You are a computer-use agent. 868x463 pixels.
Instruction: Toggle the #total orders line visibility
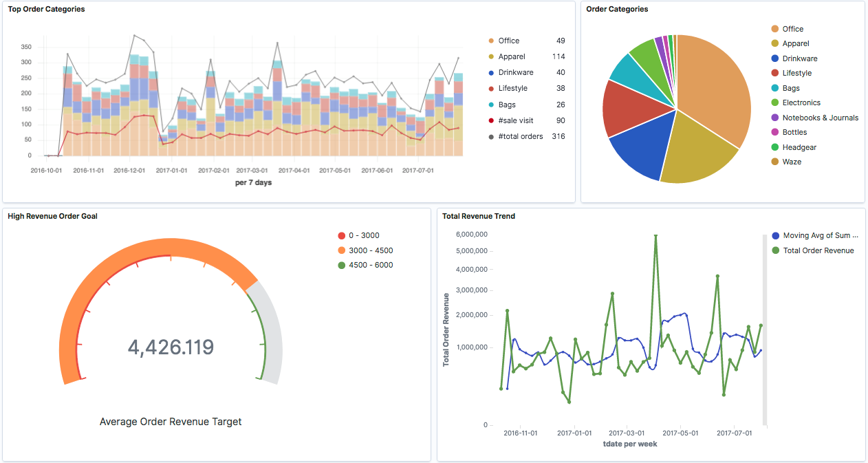(491, 136)
